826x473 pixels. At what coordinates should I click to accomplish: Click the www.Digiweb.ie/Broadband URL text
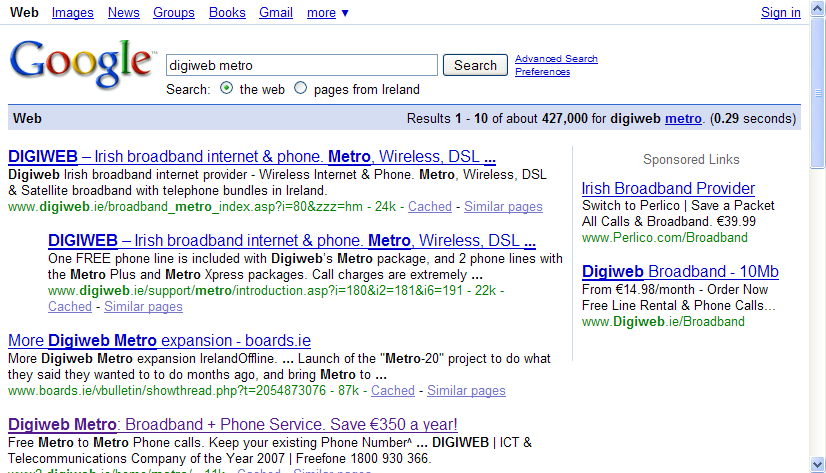click(663, 321)
